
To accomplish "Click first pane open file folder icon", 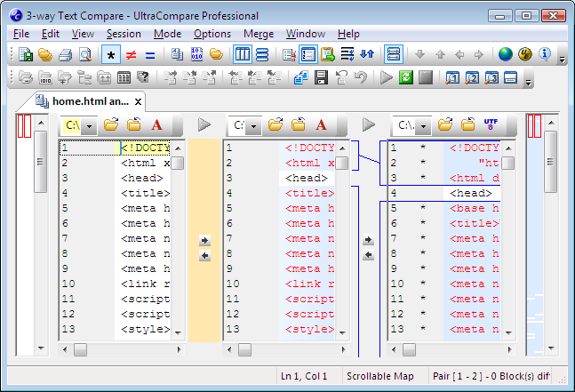I will [x=111, y=124].
